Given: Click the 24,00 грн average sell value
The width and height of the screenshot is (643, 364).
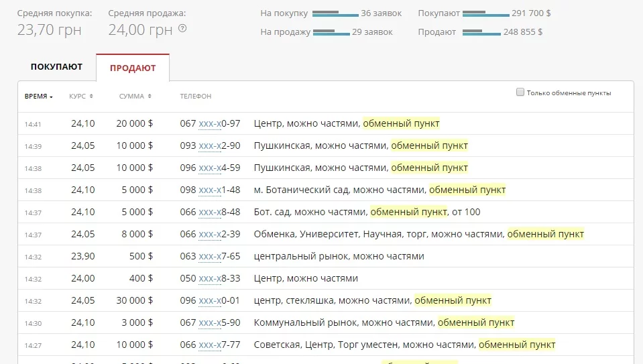Looking at the screenshot, I should click(x=140, y=30).
